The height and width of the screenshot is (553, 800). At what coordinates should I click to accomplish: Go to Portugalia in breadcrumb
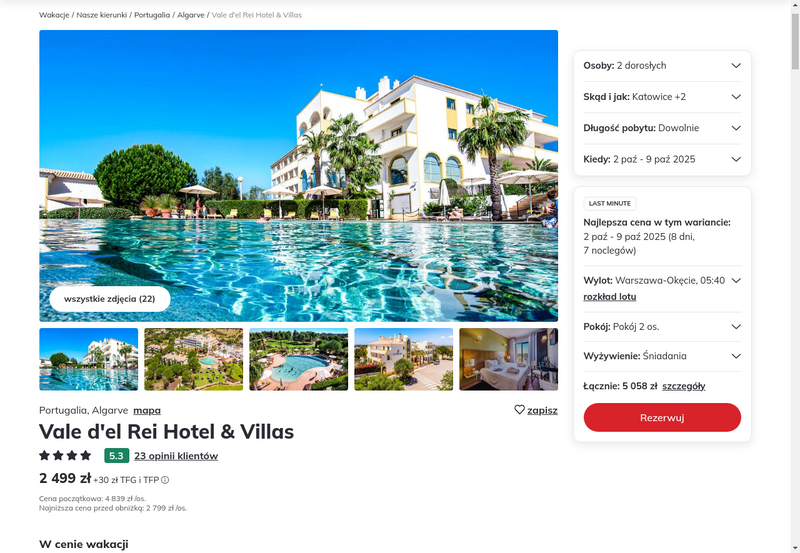(152, 15)
